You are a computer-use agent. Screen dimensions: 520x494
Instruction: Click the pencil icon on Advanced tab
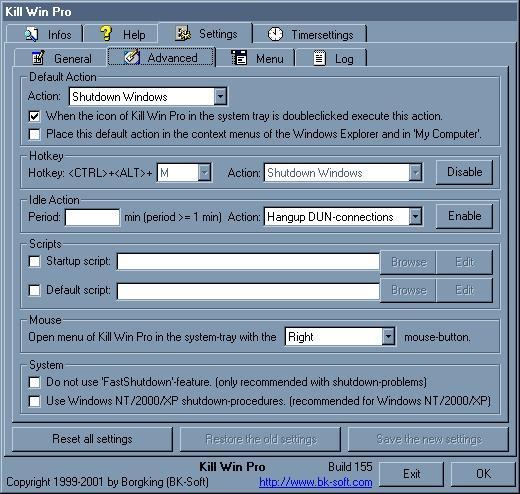132,57
